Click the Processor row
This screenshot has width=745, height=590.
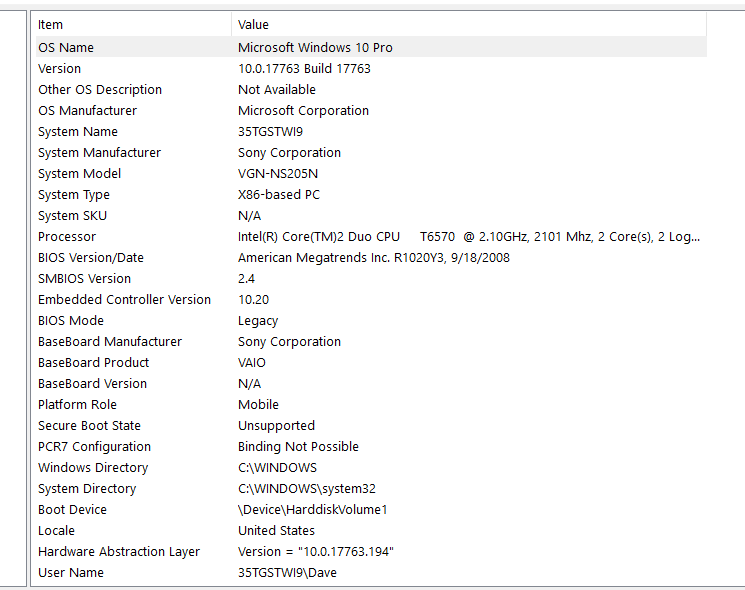click(x=67, y=236)
